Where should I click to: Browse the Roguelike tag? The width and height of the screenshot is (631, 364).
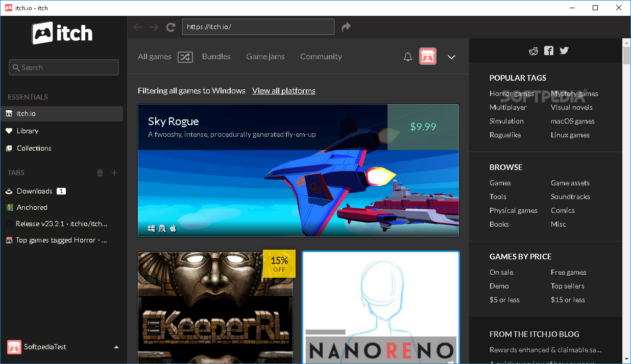(x=505, y=135)
